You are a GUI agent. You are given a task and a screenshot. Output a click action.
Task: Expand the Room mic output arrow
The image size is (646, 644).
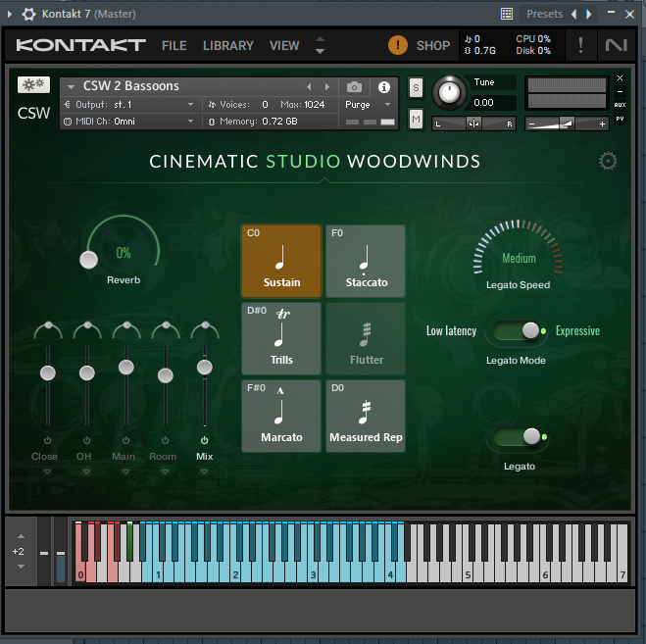coord(165,471)
